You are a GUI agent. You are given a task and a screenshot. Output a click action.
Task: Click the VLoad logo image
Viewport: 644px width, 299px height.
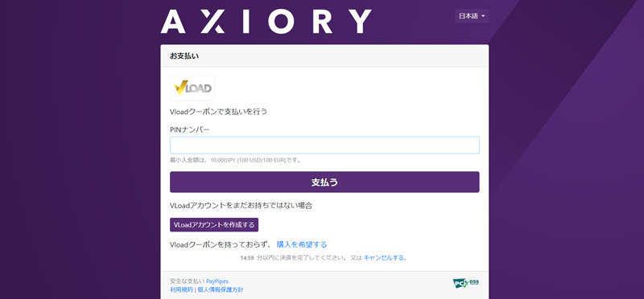(x=192, y=88)
